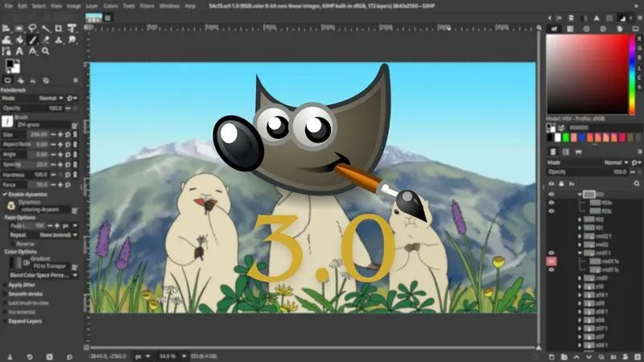
Task: Collapse the f03 layer group
Action: tap(580, 194)
